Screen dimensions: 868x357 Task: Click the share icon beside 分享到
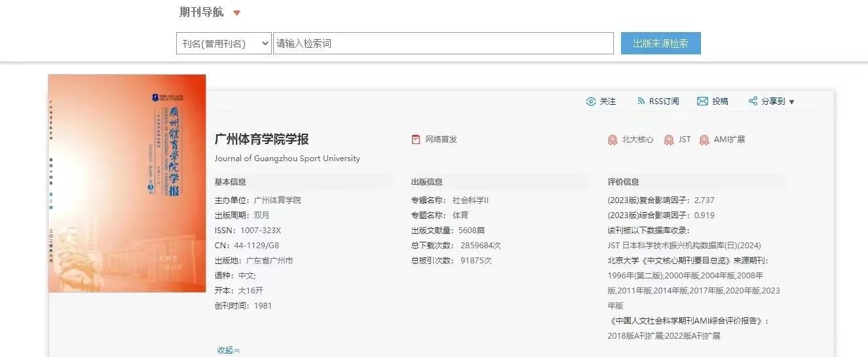753,102
